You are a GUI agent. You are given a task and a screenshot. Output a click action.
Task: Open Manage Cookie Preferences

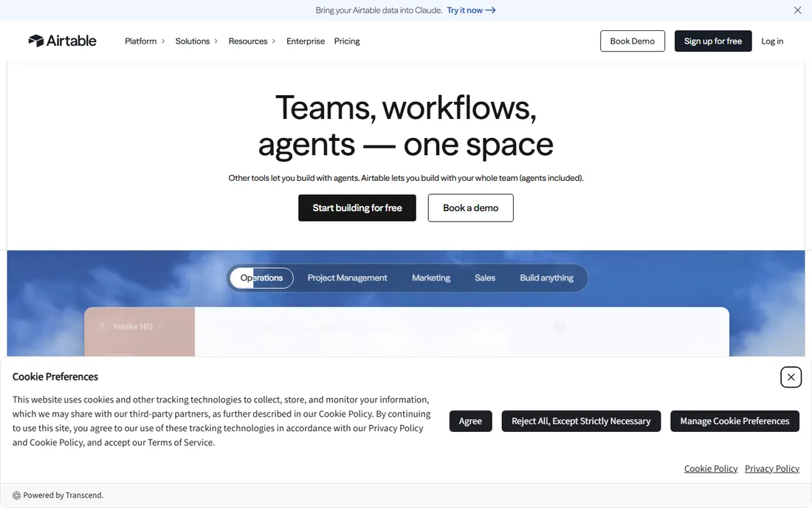(x=734, y=421)
